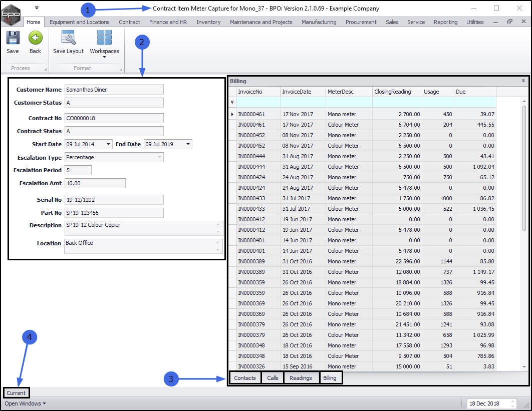Minimize the ribbon document window
The image size is (532, 411).
point(496,22)
